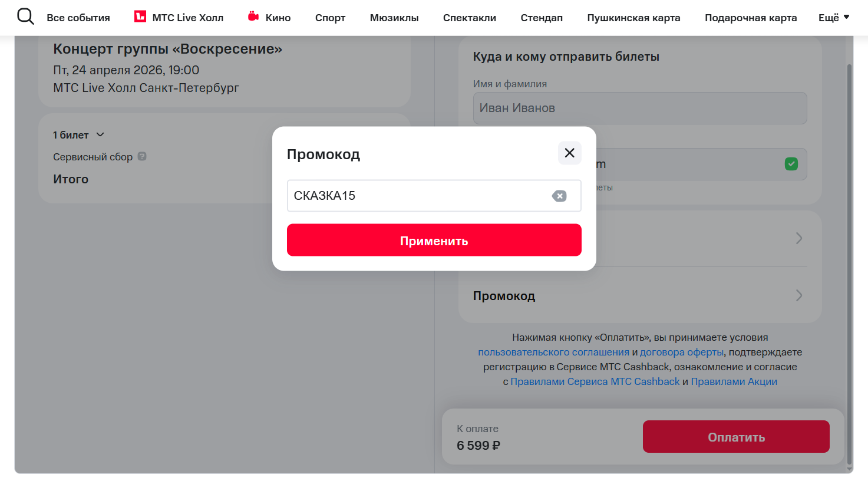The image size is (868, 484).
Task: Open the help icon beside Сервисный сбор
Action: pos(141,156)
